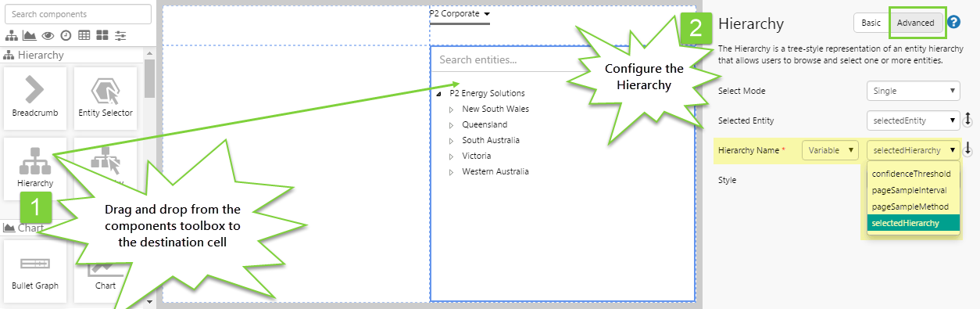
Task: Select South Australia entity
Action: click(x=491, y=140)
